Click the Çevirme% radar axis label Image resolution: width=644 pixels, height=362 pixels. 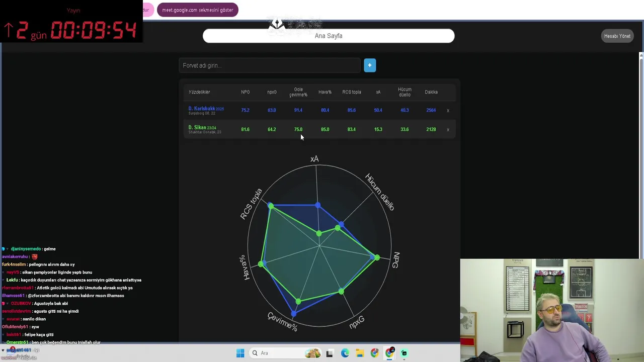click(282, 322)
